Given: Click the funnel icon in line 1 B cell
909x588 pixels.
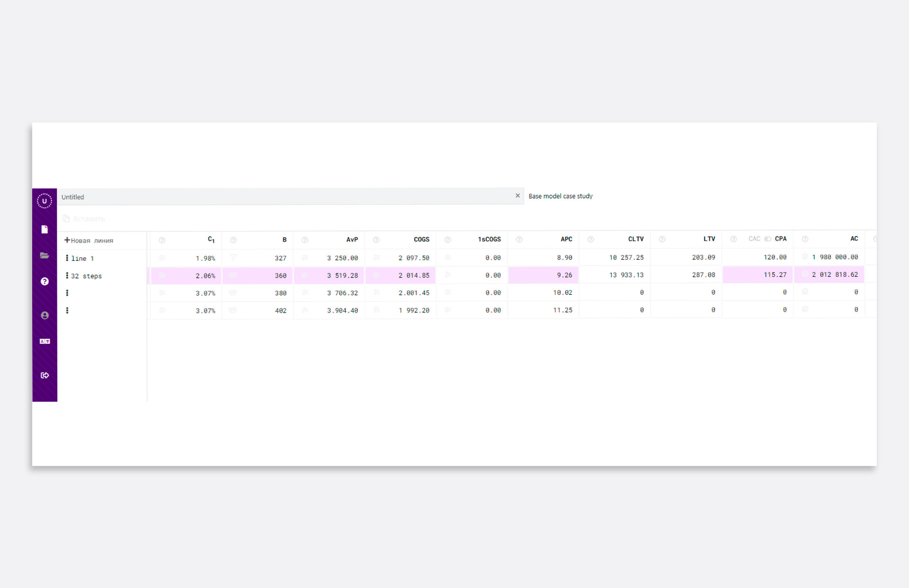Looking at the screenshot, I should [x=233, y=258].
